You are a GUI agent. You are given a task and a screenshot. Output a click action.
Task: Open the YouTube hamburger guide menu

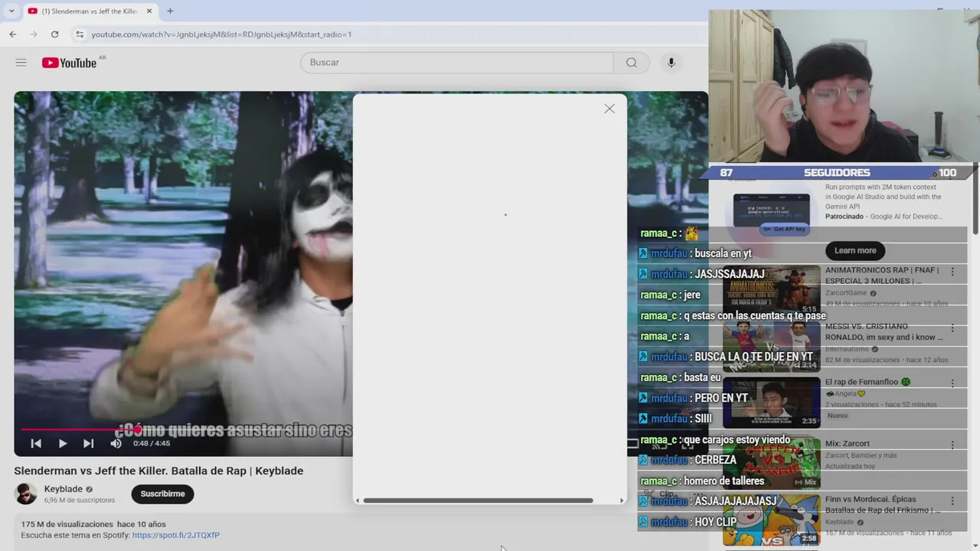tap(21, 63)
